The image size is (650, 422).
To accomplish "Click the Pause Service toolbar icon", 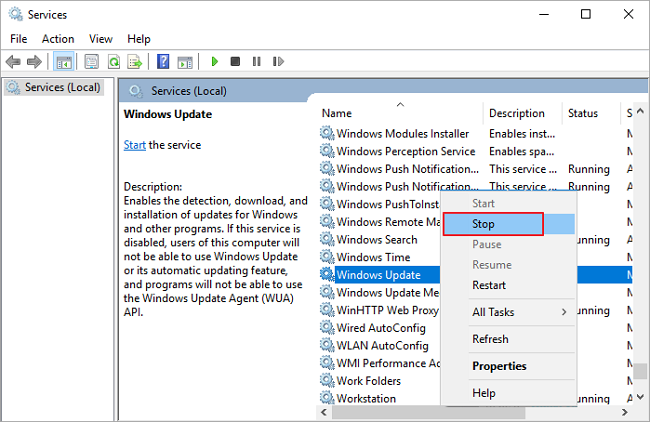I will coord(255,61).
